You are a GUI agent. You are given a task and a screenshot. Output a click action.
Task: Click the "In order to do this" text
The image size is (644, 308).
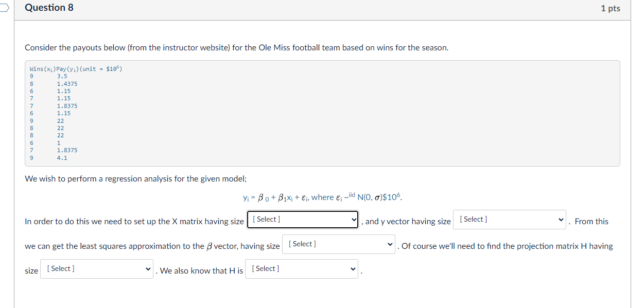click(x=134, y=222)
